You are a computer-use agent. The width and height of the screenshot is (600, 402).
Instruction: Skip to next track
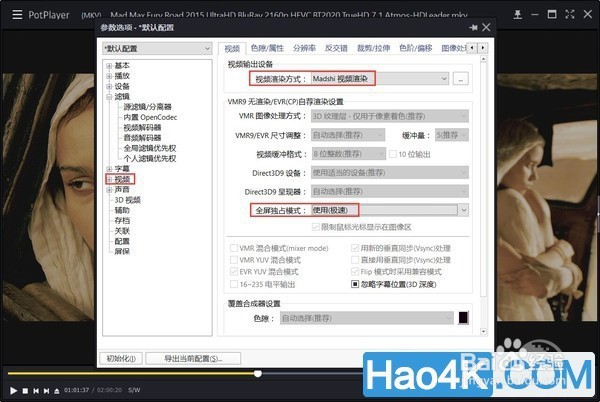46,391
